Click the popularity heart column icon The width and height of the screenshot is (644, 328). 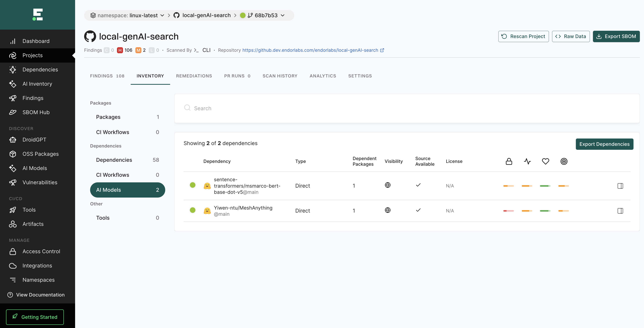click(545, 161)
